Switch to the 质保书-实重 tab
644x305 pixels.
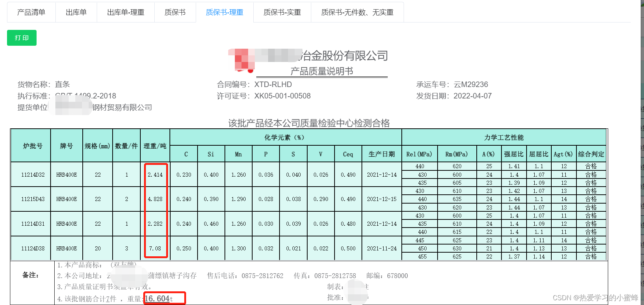282,12
